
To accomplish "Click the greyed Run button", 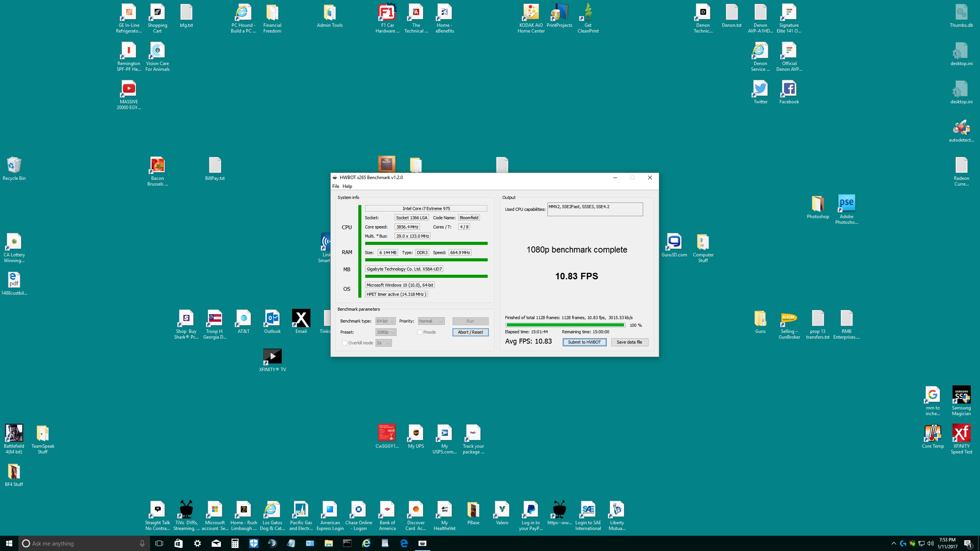I will pyautogui.click(x=470, y=321).
